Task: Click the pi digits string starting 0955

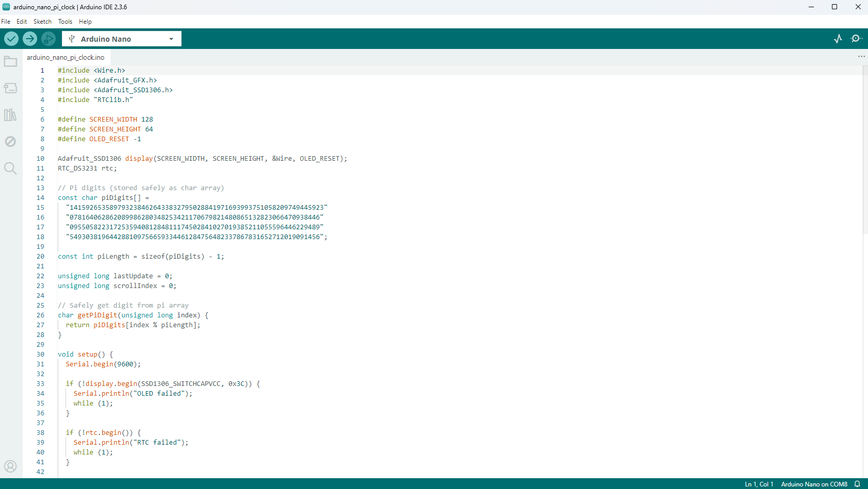Action: [194, 227]
